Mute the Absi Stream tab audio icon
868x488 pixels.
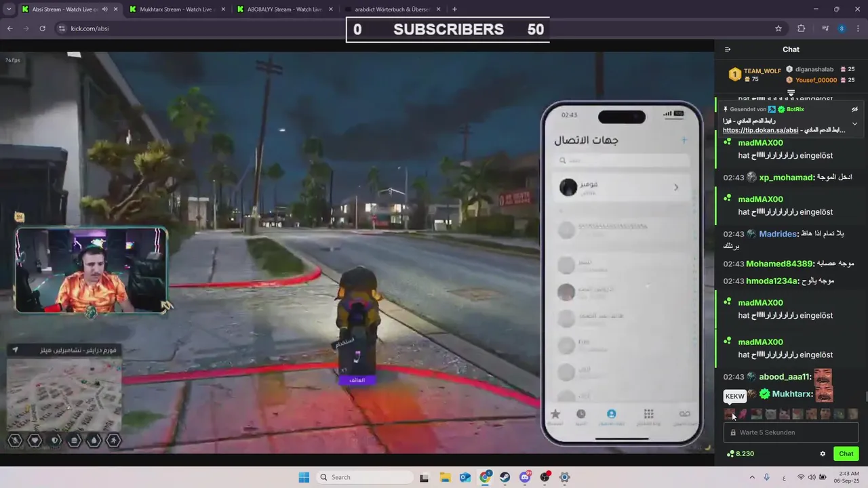104,9
